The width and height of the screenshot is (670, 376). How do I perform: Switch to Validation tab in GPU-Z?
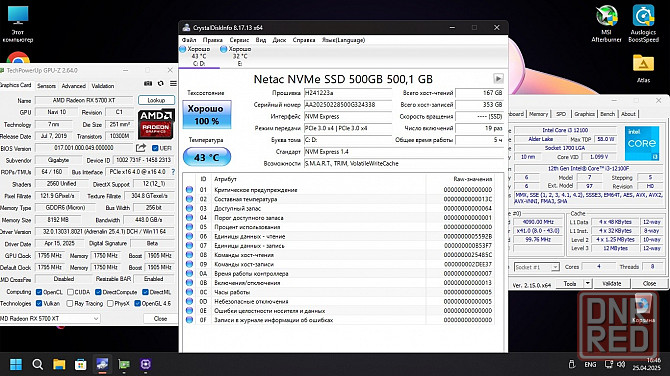pos(103,86)
